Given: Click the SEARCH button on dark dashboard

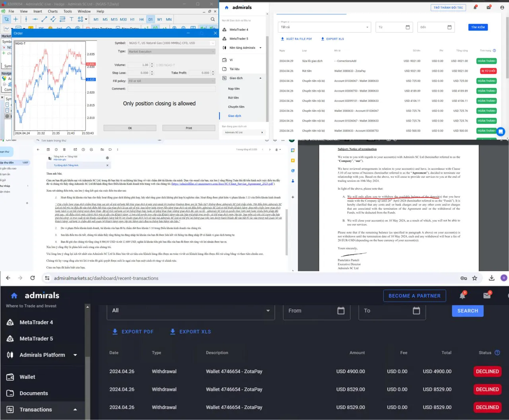Looking at the screenshot, I should 468,311.
